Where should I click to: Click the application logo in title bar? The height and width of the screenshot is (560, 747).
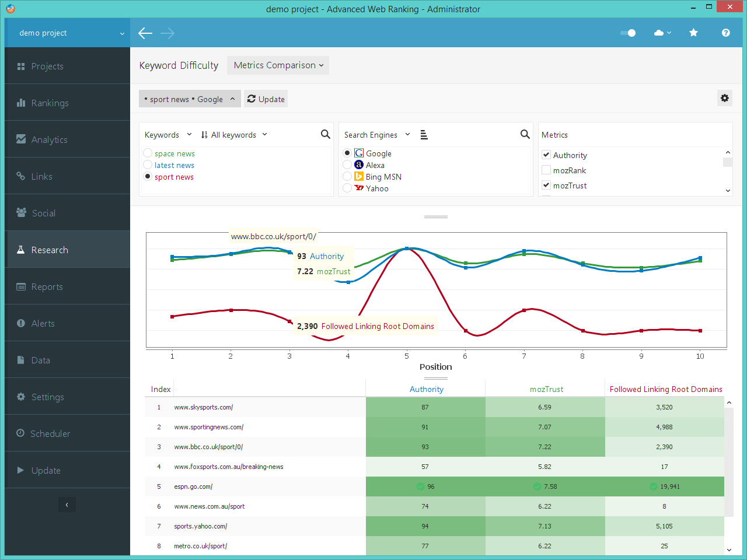pyautogui.click(x=11, y=9)
